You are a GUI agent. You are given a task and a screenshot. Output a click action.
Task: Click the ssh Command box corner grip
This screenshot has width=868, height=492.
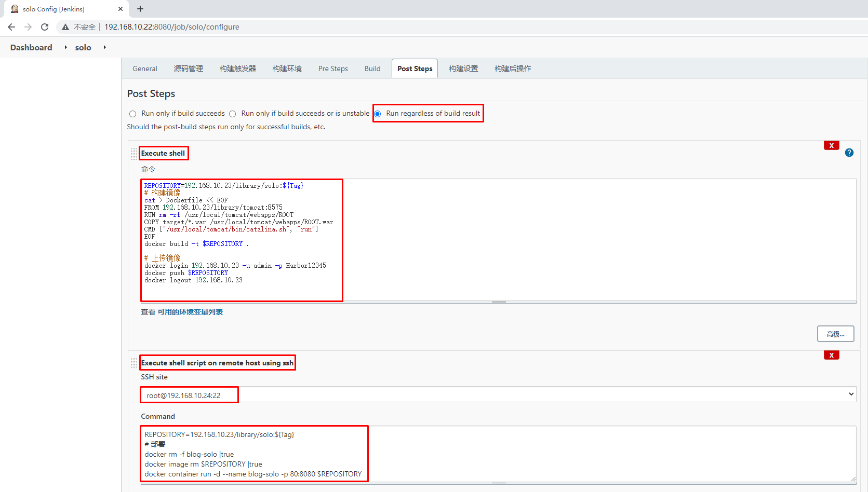pyautogui.click(x=853, y=479)
